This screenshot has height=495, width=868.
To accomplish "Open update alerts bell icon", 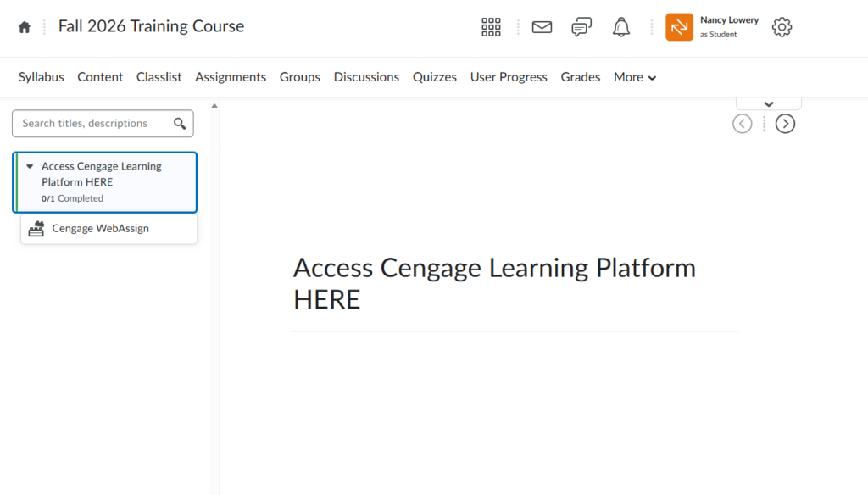I will [621, 27].
